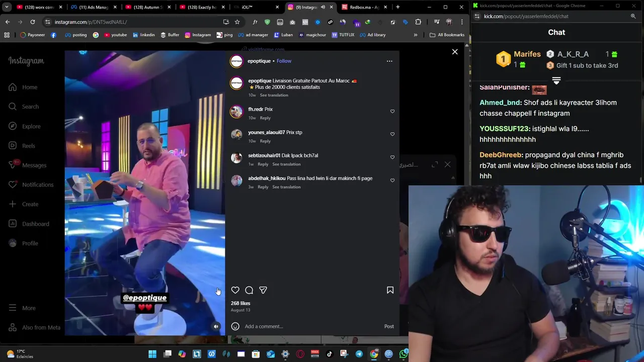Click Post to submit the comment
Screen dimensions: 644x362
[x=389, y=326]
